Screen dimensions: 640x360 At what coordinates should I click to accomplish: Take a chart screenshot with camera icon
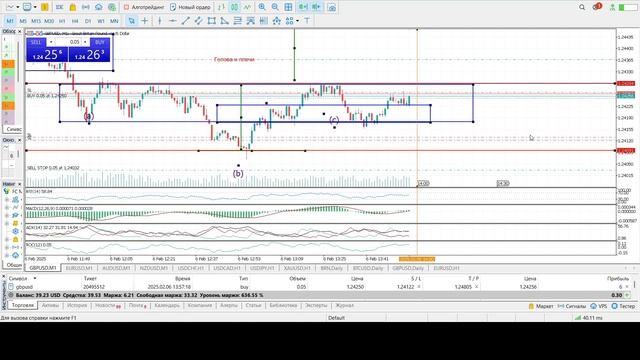tap(332, 7)
